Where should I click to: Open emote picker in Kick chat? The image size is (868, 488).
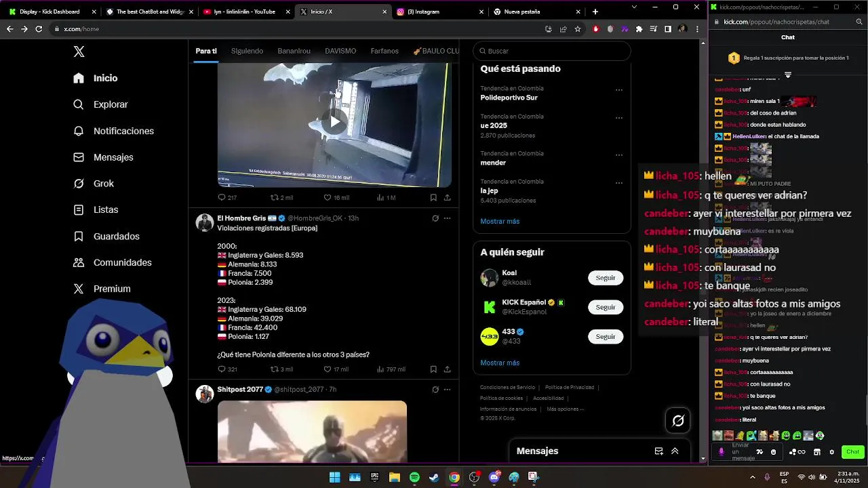[773, 452]
